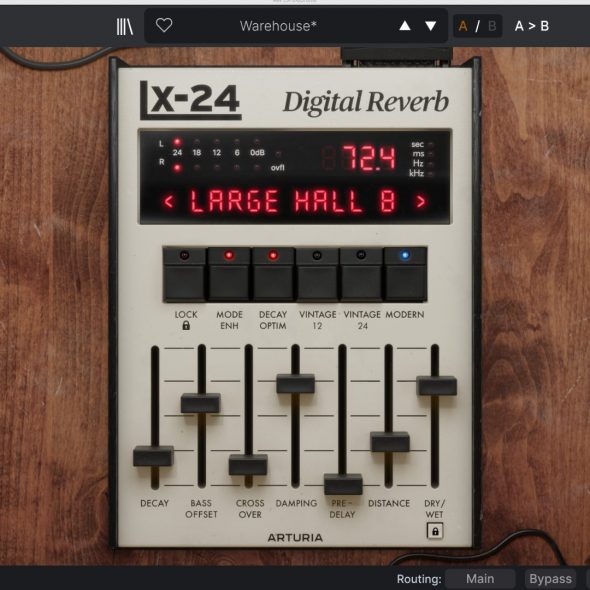Toggle the MODE ENH button
The width and height of the screenshot is (590, 590).
coord(229,274)
